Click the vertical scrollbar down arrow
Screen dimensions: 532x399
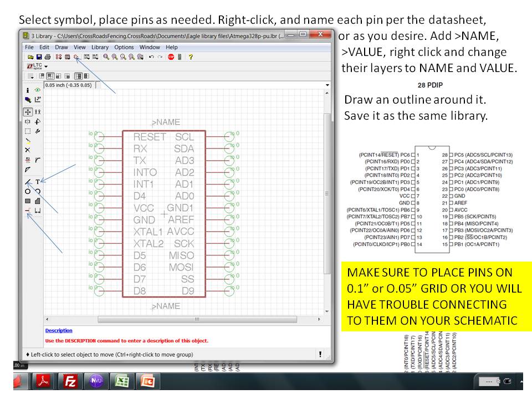point(327,311)
